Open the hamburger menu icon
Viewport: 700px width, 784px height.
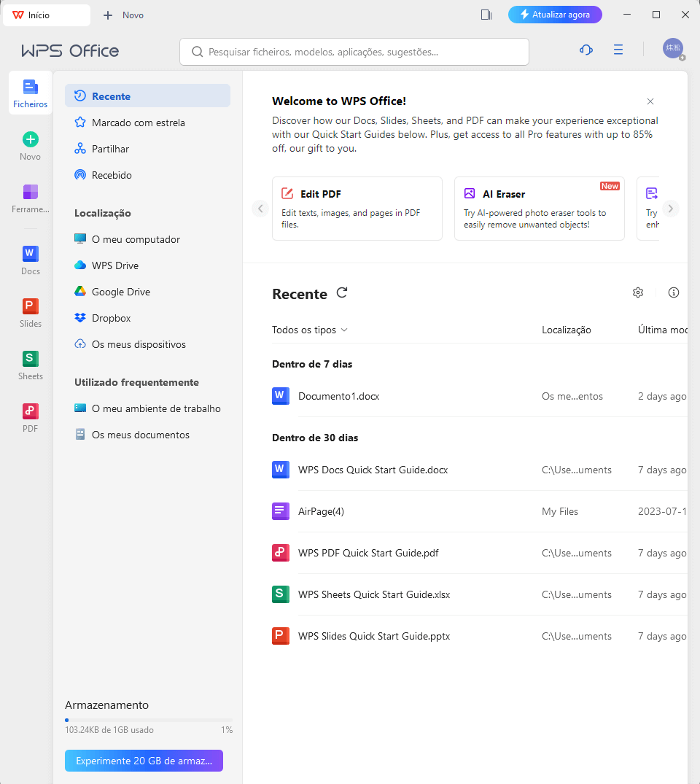(618, 50)
